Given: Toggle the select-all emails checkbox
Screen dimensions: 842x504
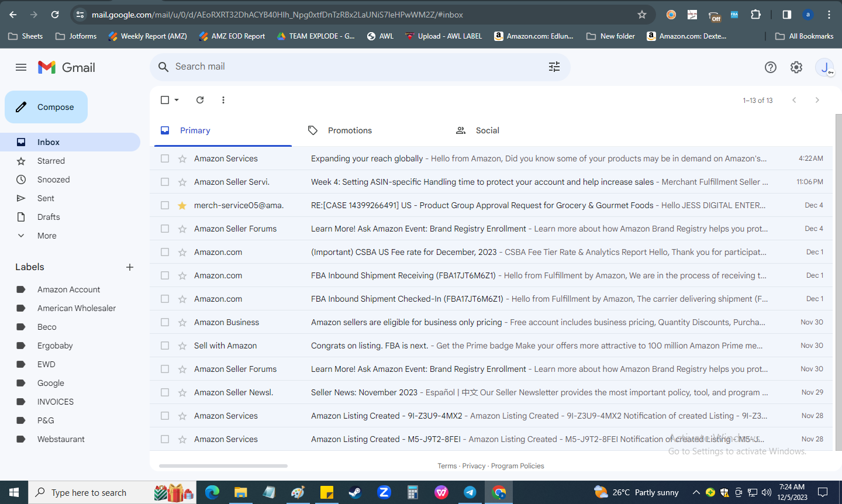Looking at the screenshot, I should click(165, 100).
